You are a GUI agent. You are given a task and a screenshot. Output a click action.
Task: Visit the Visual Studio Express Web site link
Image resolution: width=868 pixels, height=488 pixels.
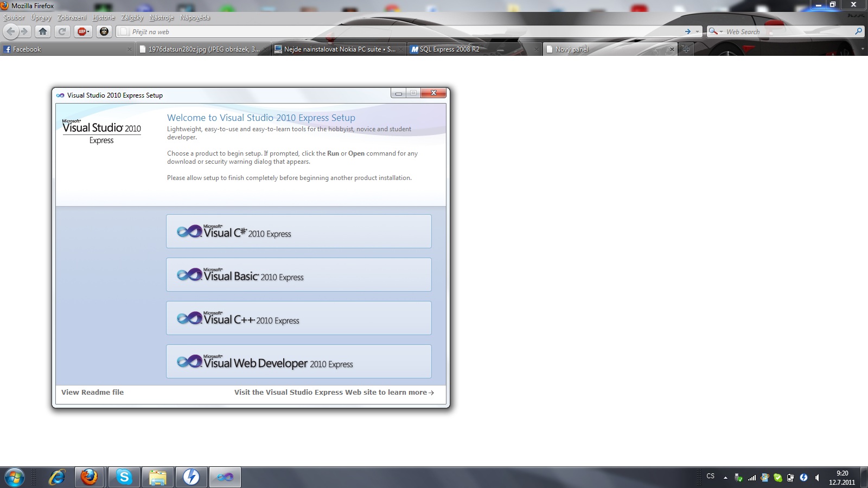[x=334, y=392]
